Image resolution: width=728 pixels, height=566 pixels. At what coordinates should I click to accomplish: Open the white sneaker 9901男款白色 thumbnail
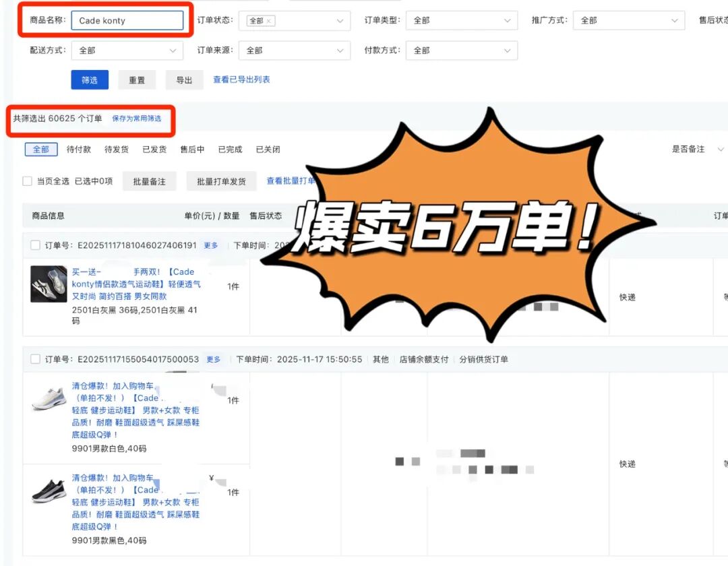(49, 398)
